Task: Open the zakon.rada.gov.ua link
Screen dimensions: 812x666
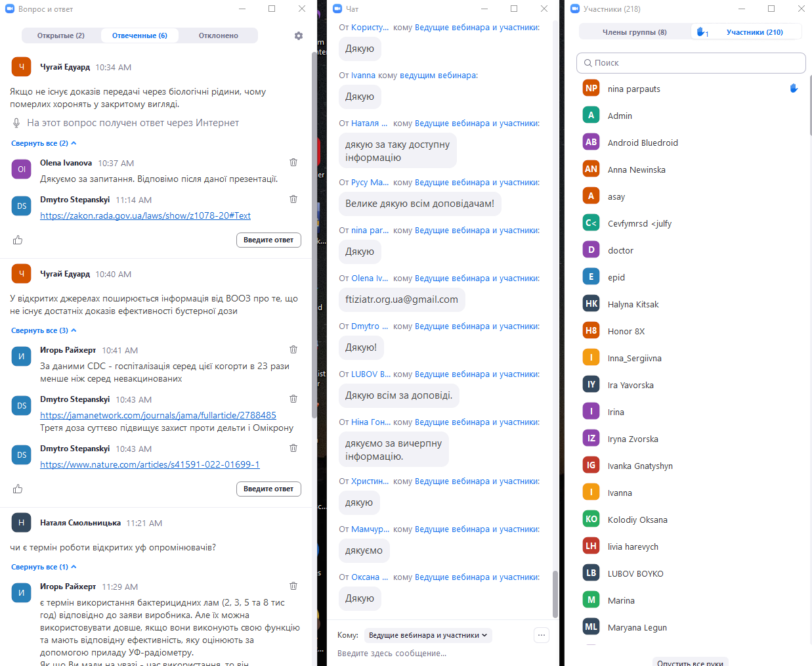Action: [145, 215]
